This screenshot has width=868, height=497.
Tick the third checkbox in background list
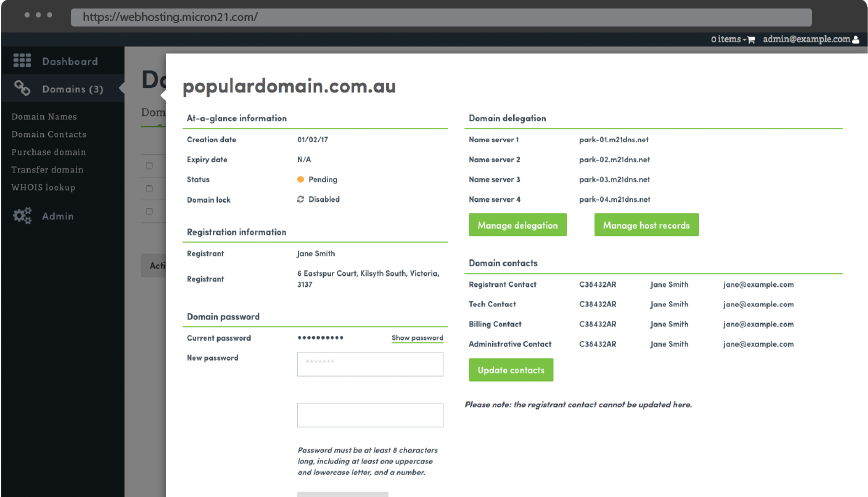tap(149, 211)
